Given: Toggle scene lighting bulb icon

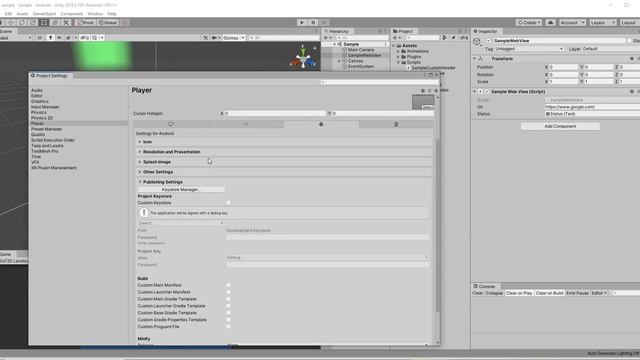Looking at the screenshot, I should click(x=51, y=38).
